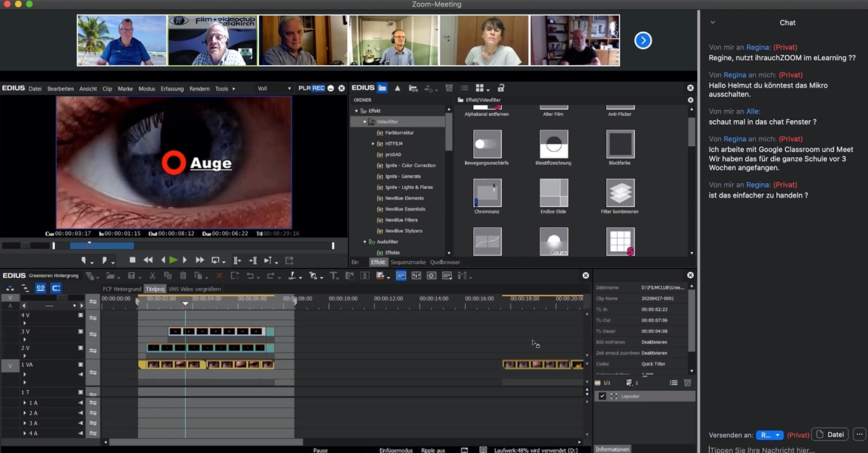Click the cut (scissors) icon in timeline toolbar
This screenshot has height=453, width=868.
click(152, 276)
